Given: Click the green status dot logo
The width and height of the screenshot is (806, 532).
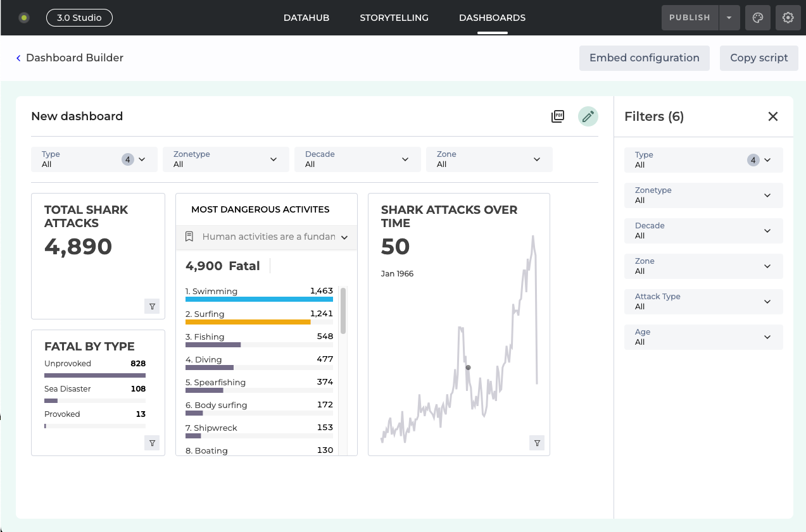Looking at the screenshot, I should [24, 18].
